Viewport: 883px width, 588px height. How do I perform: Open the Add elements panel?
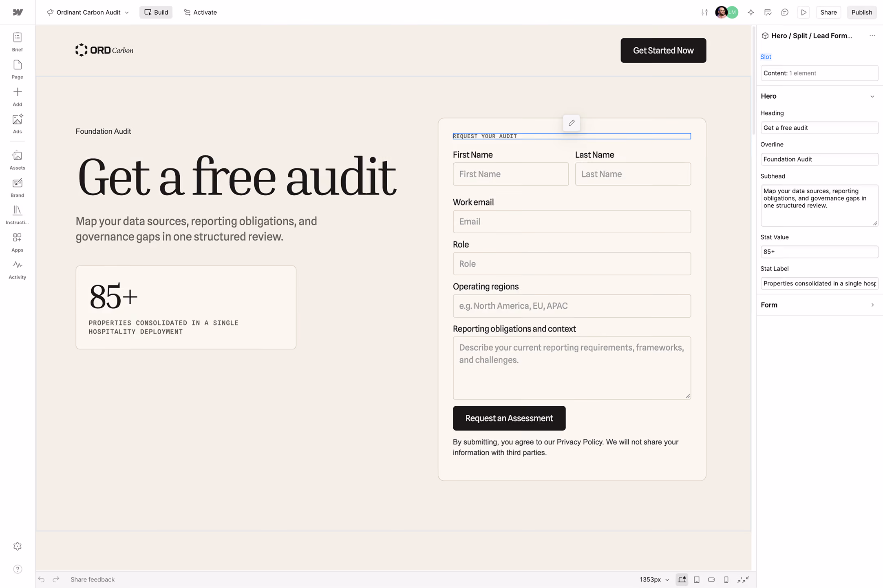(x=17, y=97)
